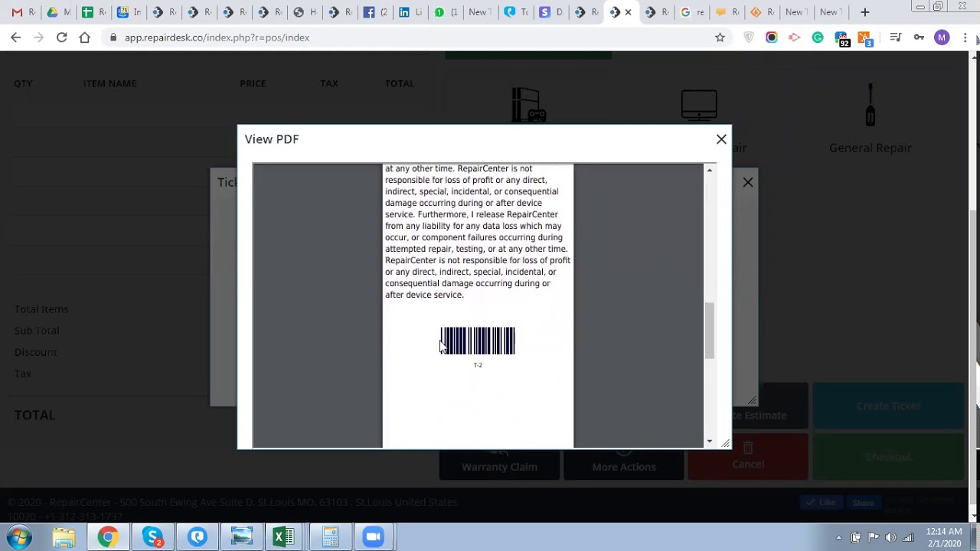Open File Explorer from the taskbar

point(64,537)
